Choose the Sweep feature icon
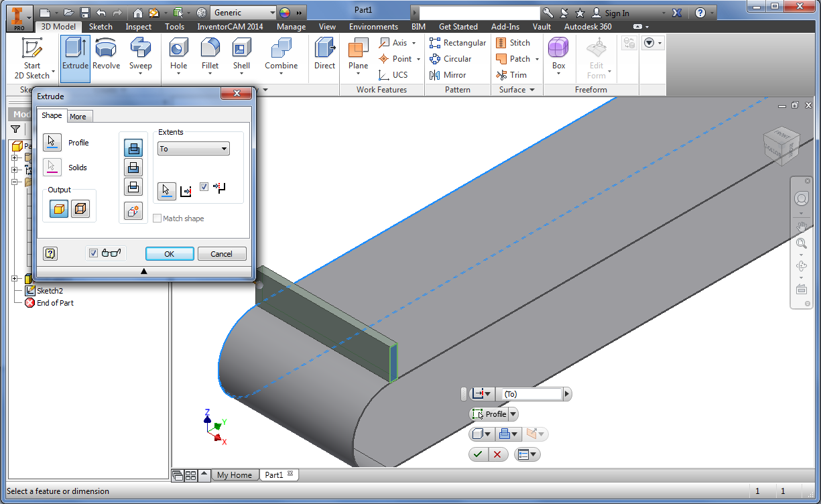 pyautogui.click(x=141, y=54)
